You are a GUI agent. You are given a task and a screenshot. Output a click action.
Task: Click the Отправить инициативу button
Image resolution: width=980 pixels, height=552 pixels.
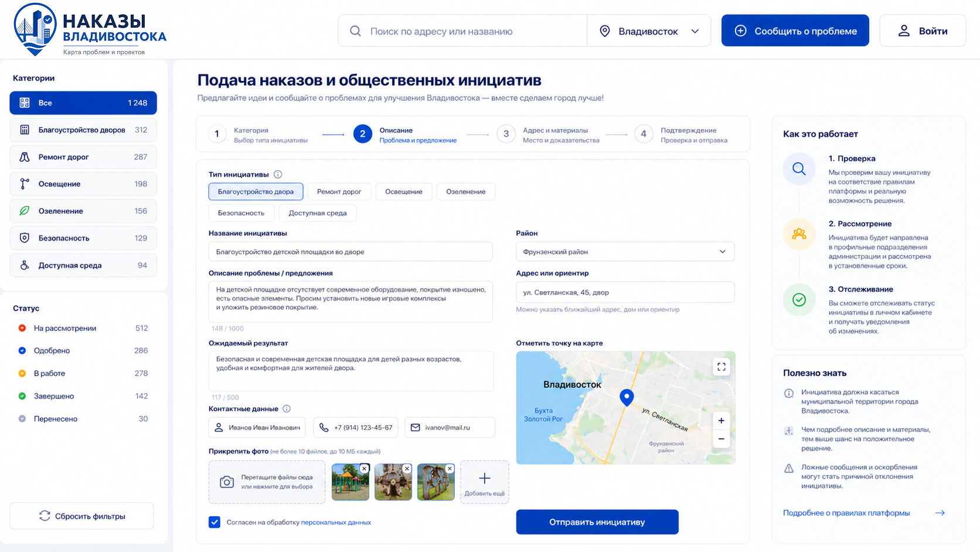[597, 522]
